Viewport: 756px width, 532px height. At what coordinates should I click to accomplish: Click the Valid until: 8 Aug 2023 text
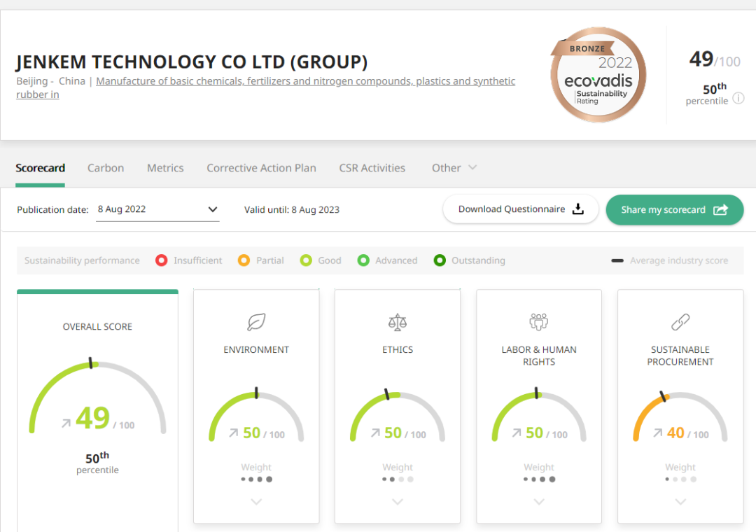pyautogui.click(x=292, y=210)
